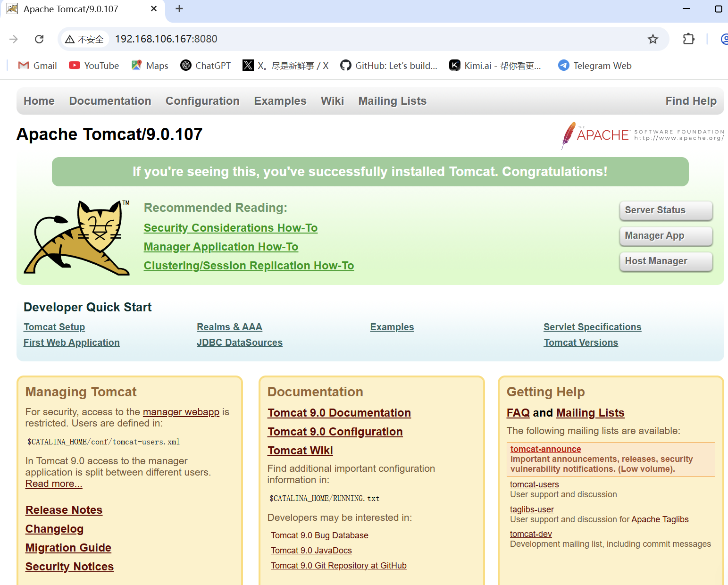Open the Tomcat Versions link
Image resolution: width=728 pixels, height=585 pixels.
(x=581, y=343)
